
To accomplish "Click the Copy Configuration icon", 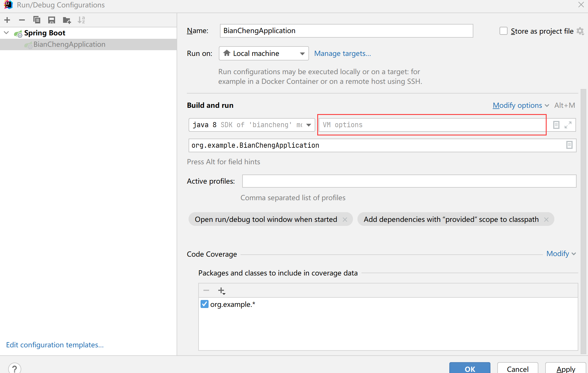I will pyautogui.click(x=37, y=20).
